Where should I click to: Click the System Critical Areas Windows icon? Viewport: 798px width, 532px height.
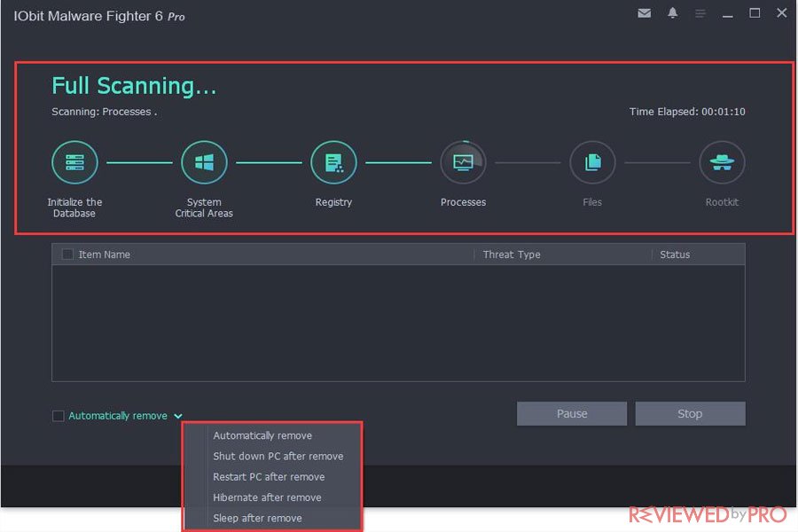(204, 162)
